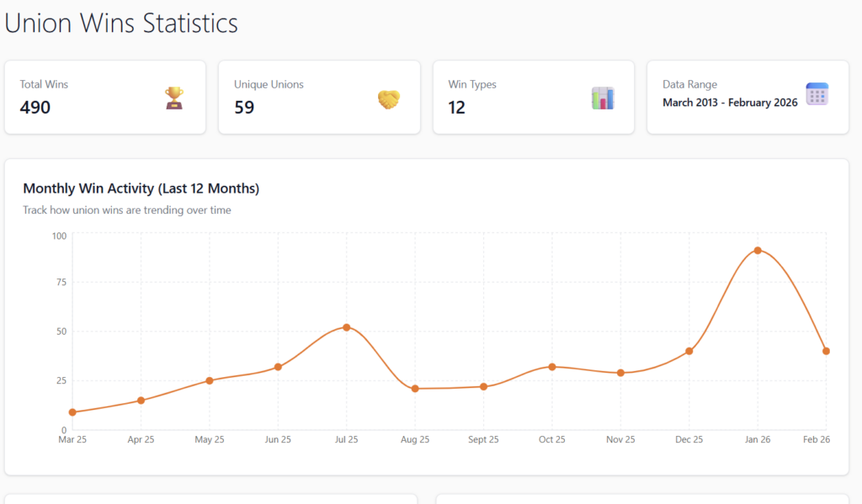Click the March 2013 - February 2026 date range

click(x=730, y=103)
